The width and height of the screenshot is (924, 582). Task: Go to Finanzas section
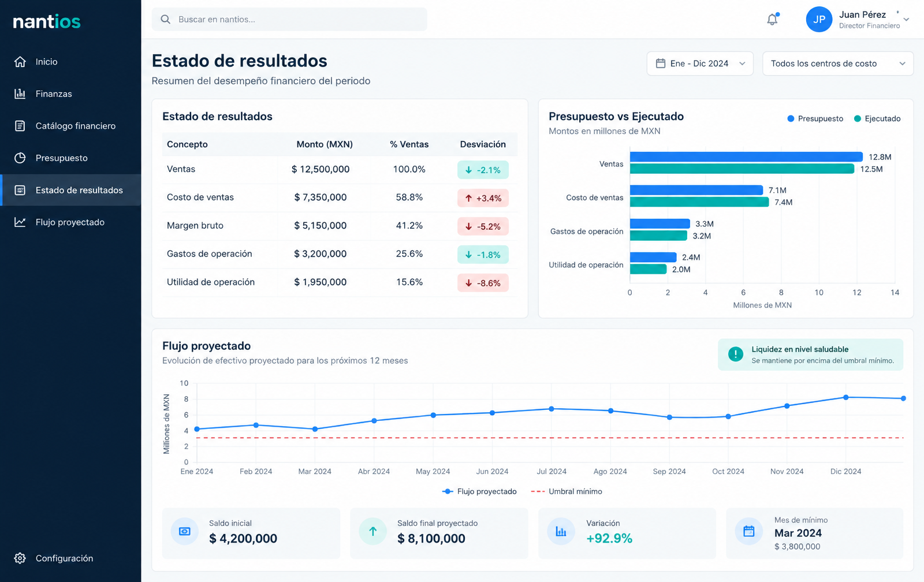click(x=70, y=94)
